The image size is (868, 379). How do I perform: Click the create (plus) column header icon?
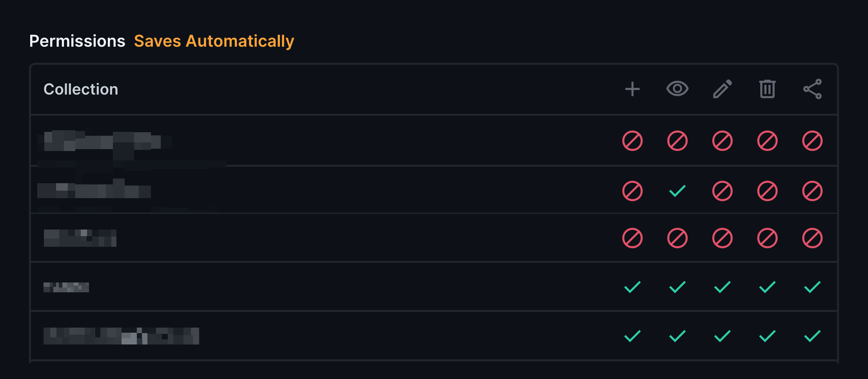(x=632, y=89)
